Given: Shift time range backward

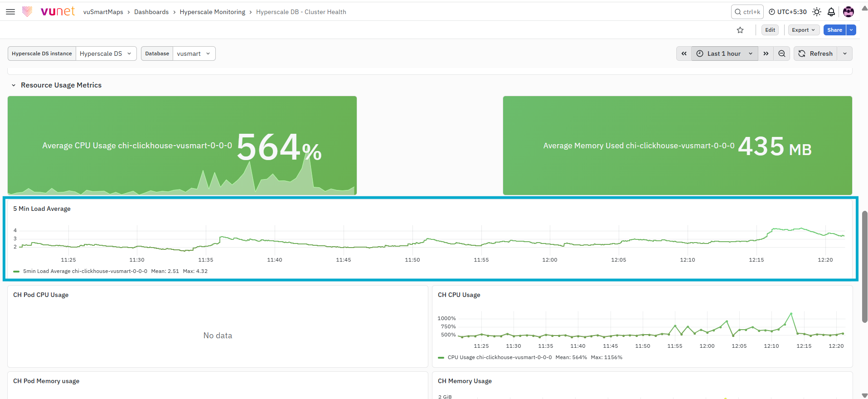Looking at the screenshot, I should [x=684, y=54].
